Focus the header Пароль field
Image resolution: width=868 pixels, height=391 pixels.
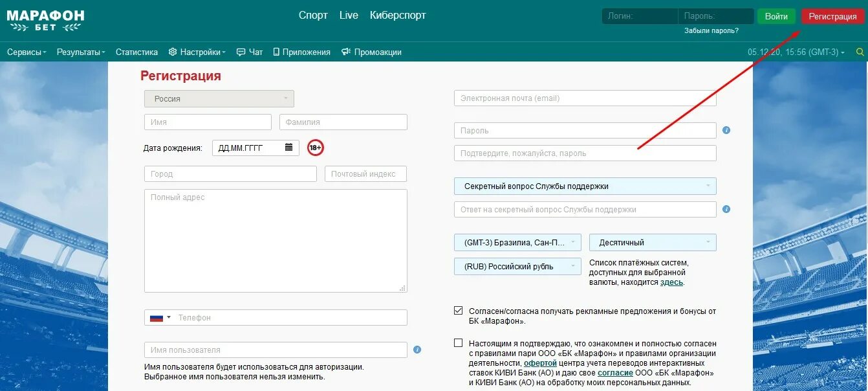pos(716,16)
